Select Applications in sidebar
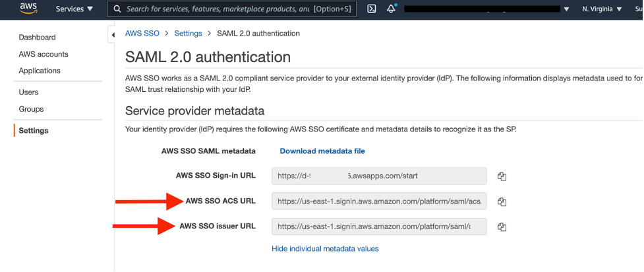 [40, 71]
